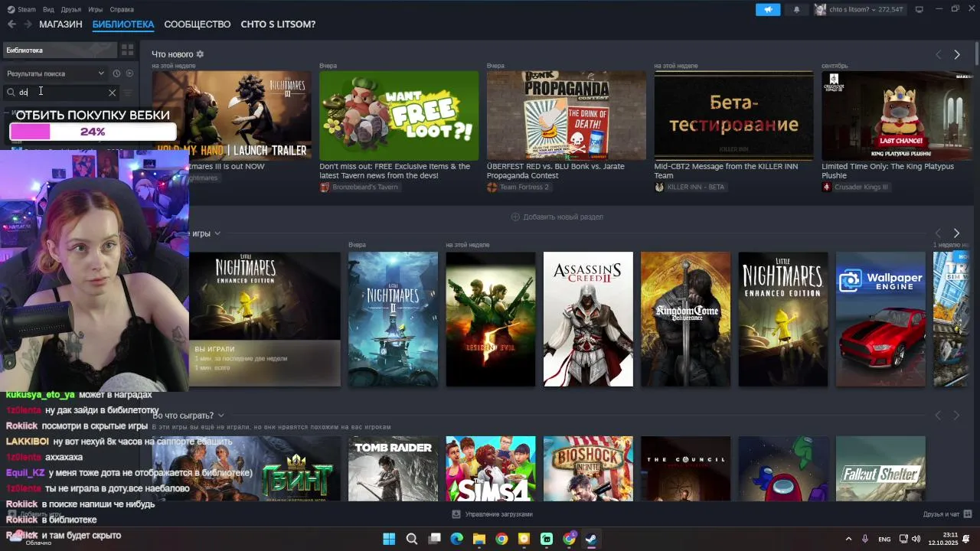Open the FREE LOOT Bronzebeard's Tavern news
Image resolution: width=980 pixels, height=551 pixels.
tap(399, 116)
